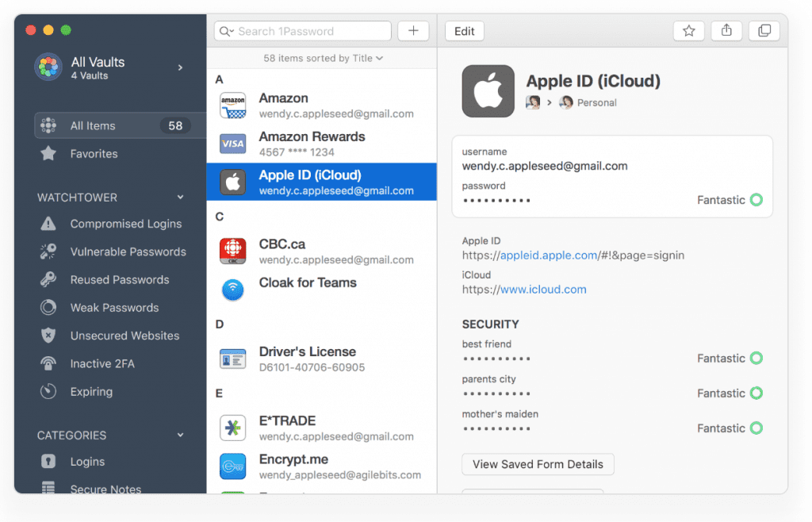This screenshot has height=522, width=812.
Task: Select the E*TRADE asterisk icon
Action: [x=232, y=428]
